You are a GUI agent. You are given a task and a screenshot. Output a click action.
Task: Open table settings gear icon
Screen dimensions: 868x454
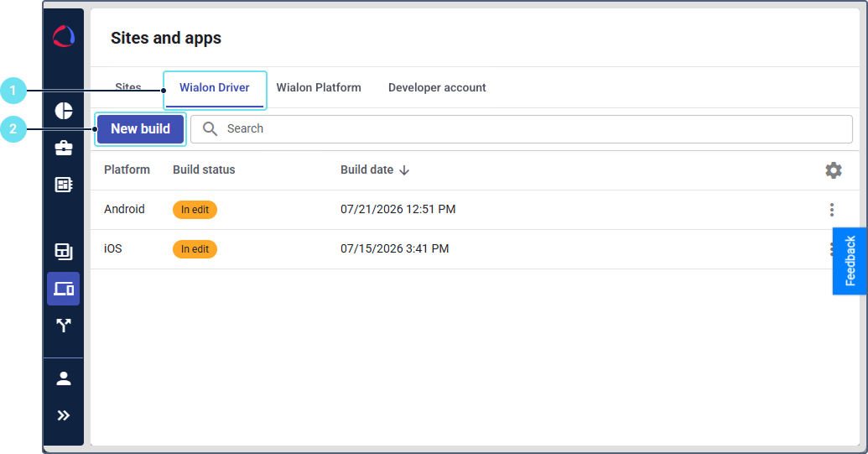click(833, 170)
